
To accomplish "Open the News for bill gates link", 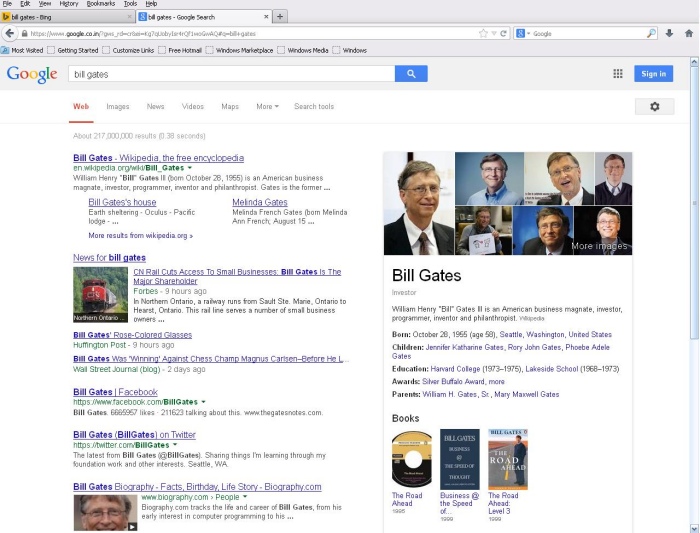I will pyautogui.click(x=109, y=258).
